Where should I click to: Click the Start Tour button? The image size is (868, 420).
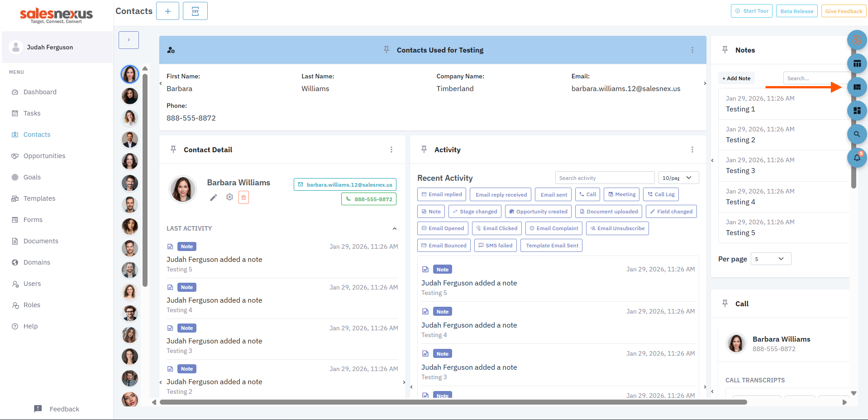751,11
